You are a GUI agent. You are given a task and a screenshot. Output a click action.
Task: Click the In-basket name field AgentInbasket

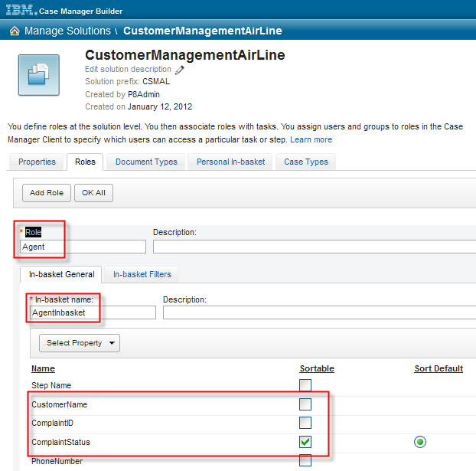tap(93, 312)
